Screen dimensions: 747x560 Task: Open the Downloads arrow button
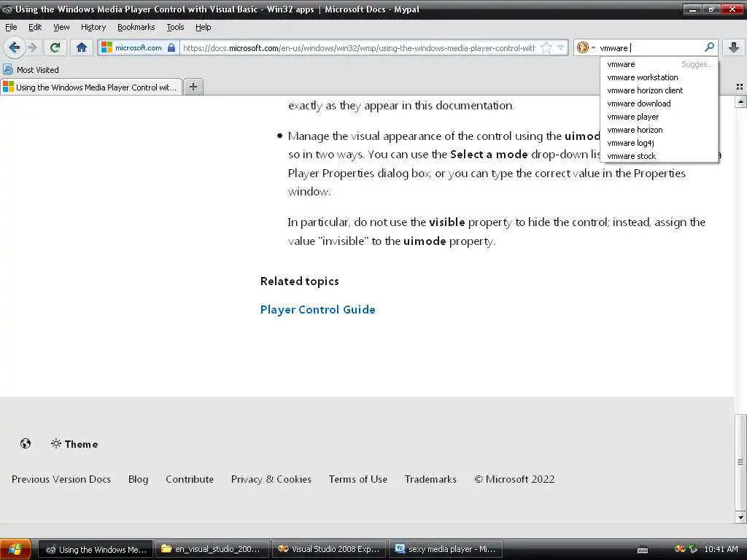click(x=734, y=47)
